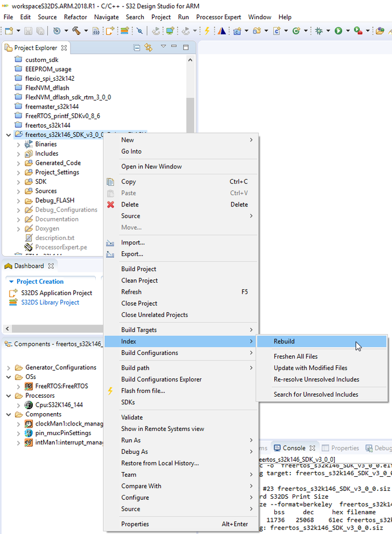Viewport: 392px width, 534px height.
Task: Open the File menu
Action: 8,17
